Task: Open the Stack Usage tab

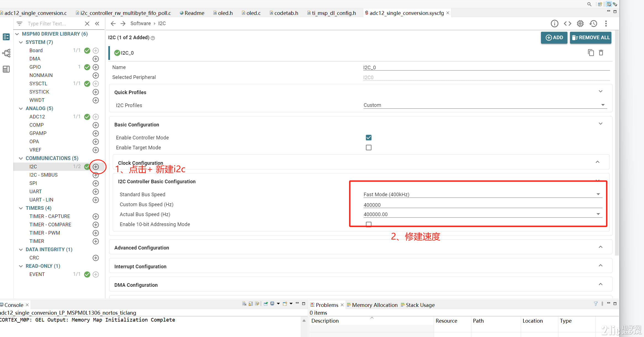Action: click(417, 305)
